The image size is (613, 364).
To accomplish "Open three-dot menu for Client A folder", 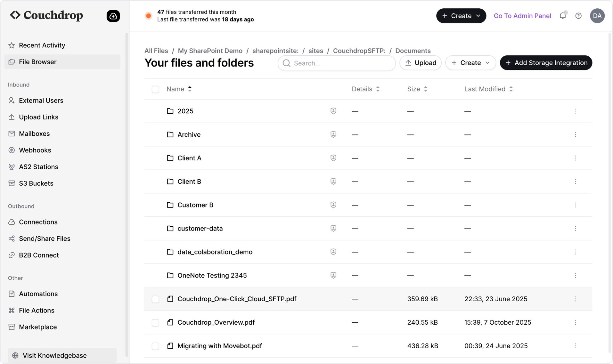I will click(x=576, y=158).
